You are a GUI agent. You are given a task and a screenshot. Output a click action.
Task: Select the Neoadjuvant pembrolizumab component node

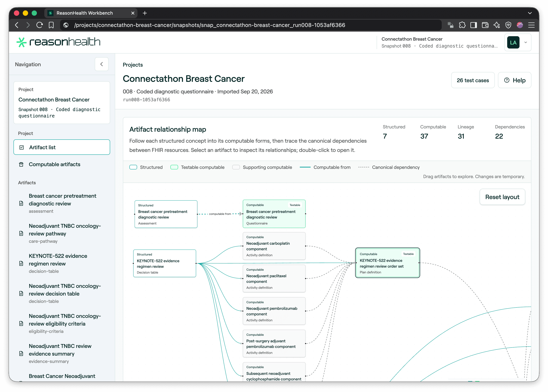click(x=274, y=311)
